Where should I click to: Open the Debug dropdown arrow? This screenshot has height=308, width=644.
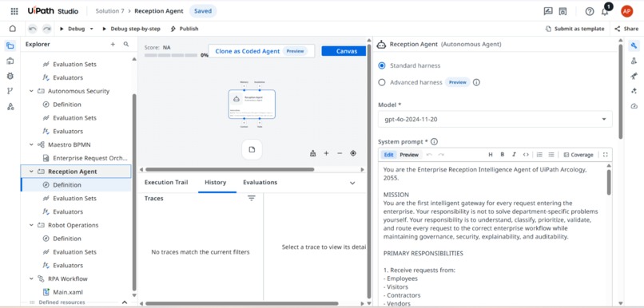click(92, 29)
